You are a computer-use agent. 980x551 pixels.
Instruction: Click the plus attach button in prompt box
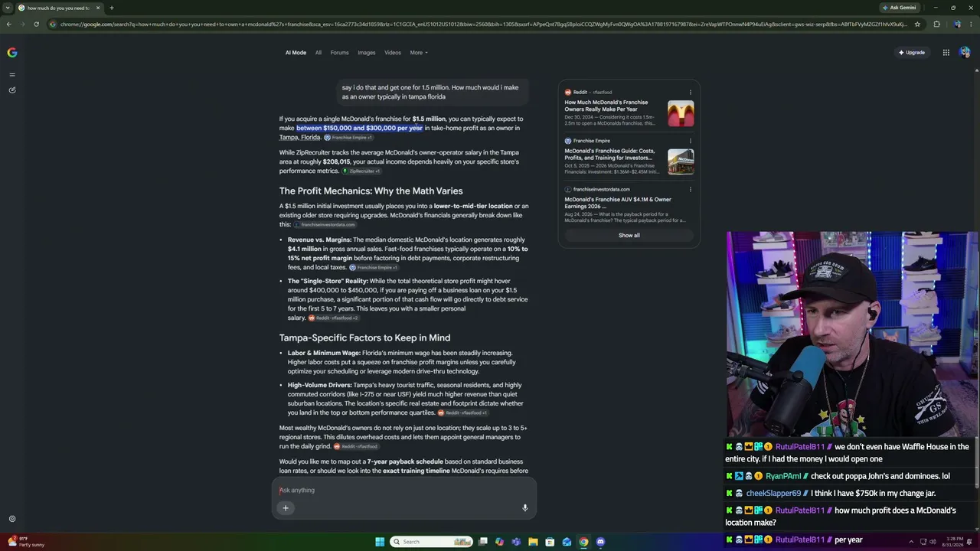(286, 508)
